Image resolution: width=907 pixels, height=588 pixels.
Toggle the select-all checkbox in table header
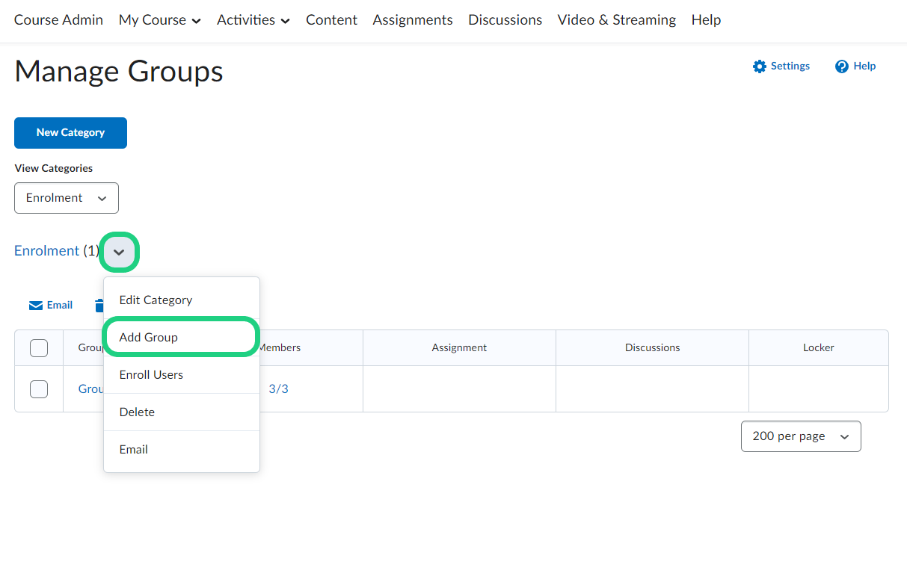pos(39,348)
